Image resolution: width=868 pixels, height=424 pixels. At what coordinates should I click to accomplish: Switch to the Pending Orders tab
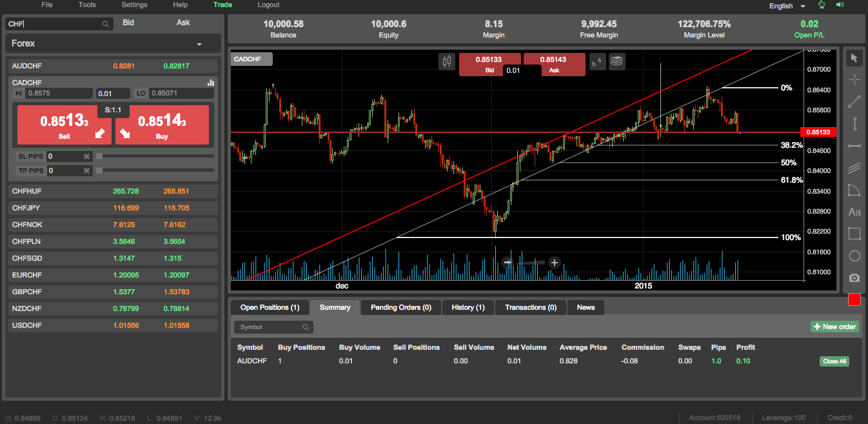pos(400,308)
